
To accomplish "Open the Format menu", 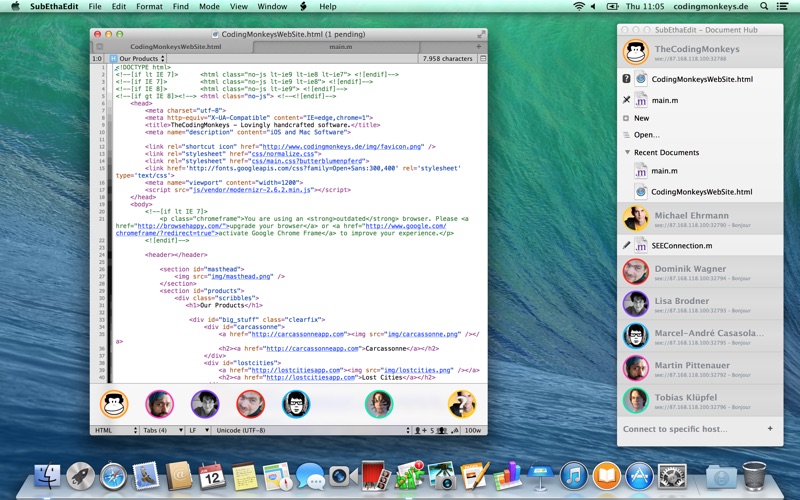I will [x=149, y=6].
